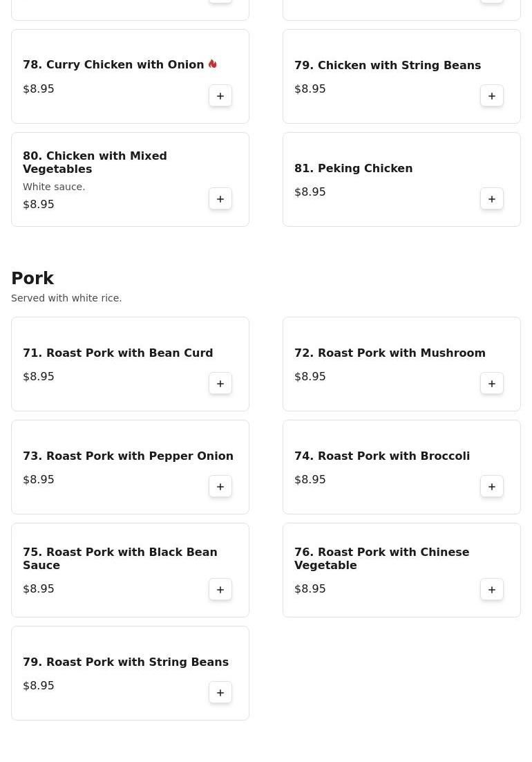Select the 74. Roast Pork with Broccoli title

pyautogui.click(x=382, y=456)
